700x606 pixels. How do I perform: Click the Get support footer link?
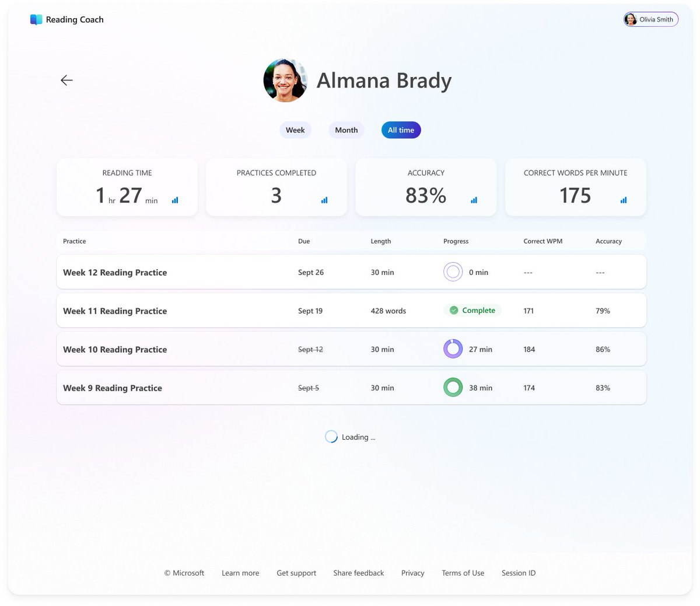(x=296, y=573)
